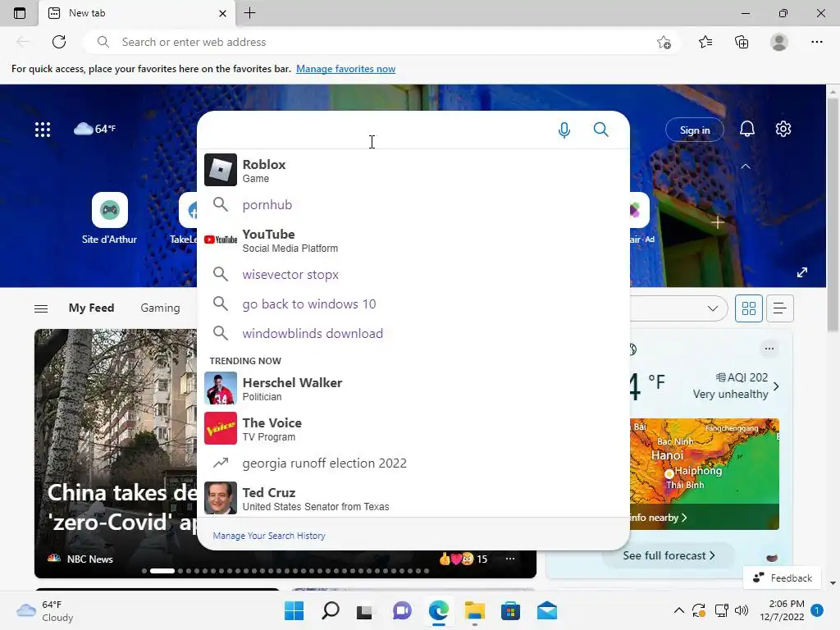Viewport: 840px width, 630px height.
Task: Expand background image with diagonal arrows icon
Action: (x=802, y=272)
